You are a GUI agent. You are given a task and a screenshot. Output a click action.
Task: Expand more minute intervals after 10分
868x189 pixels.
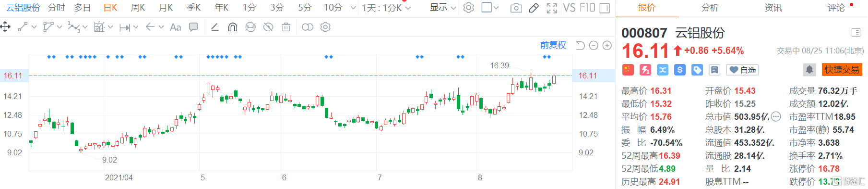[x=353, y=8]
